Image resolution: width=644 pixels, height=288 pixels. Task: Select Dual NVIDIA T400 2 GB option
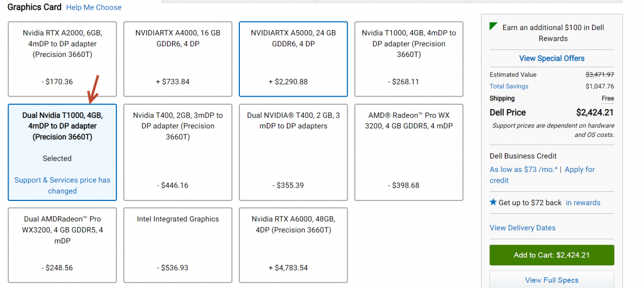(294, 152)
